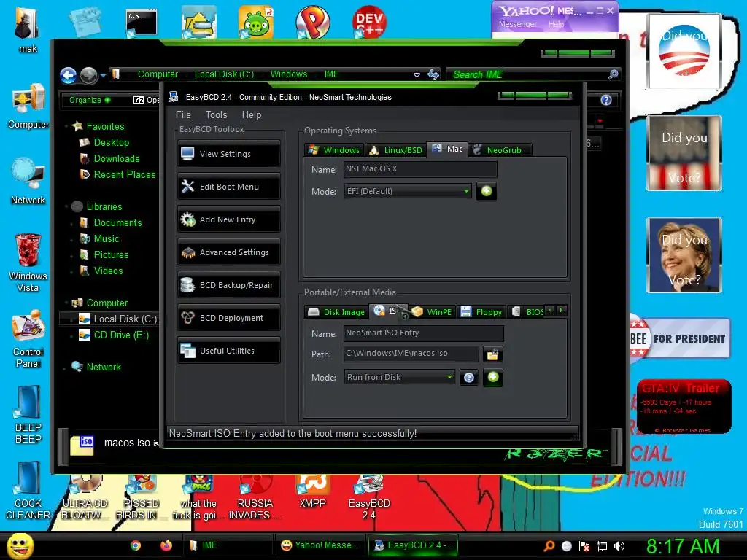This screenshot has height=560, width=747.
Task: Click the browse folder icon next to Path
Action: (x=492, y=354)
